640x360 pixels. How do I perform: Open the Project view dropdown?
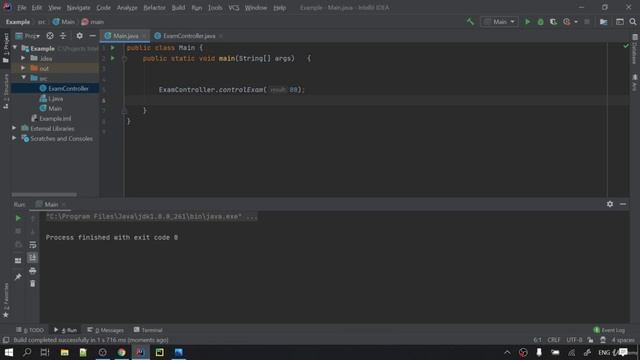coord(28,36)
